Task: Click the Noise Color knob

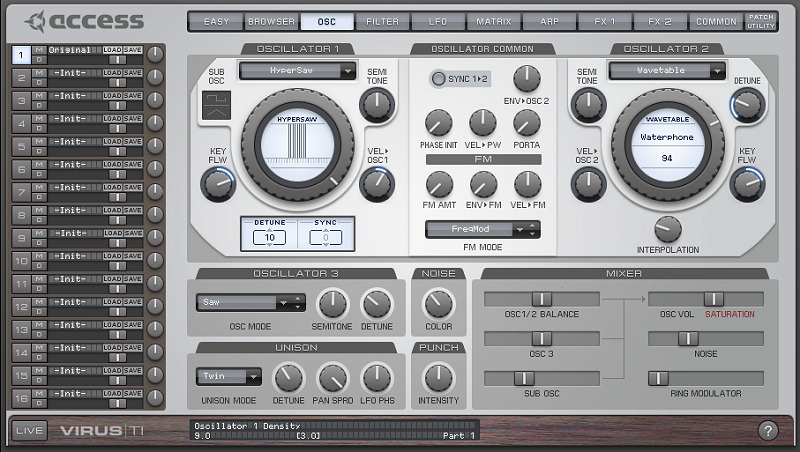Action: point(438,303)
